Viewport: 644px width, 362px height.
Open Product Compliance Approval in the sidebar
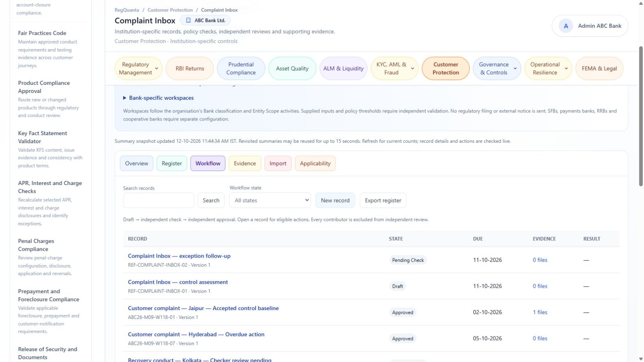point(44,87)
